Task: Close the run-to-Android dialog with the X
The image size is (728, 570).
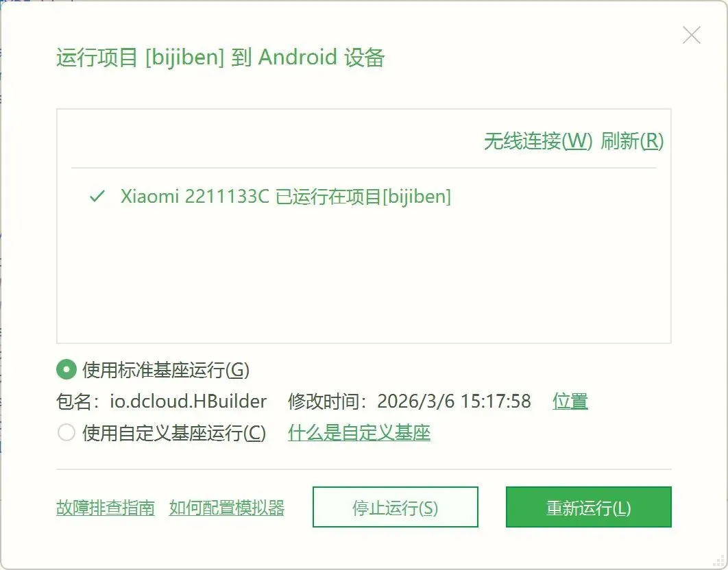Action: click(x=691, y=35)
